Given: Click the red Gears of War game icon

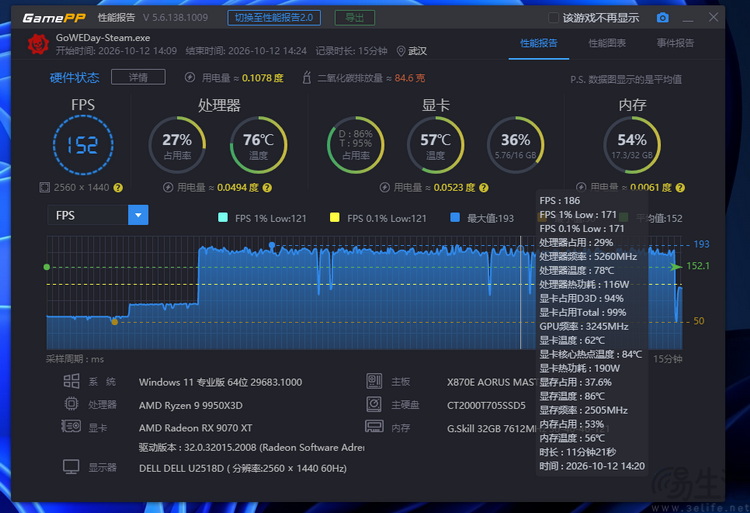Looking at the screenshot, I should (x=38, y=44).
